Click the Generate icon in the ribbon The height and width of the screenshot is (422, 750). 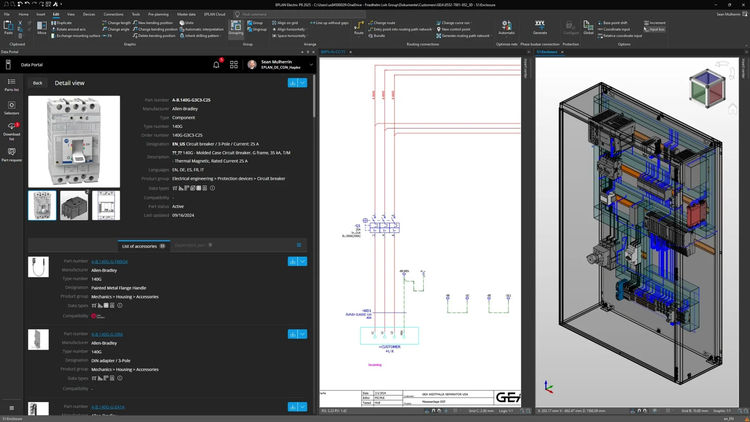click(x=540, y=26)
